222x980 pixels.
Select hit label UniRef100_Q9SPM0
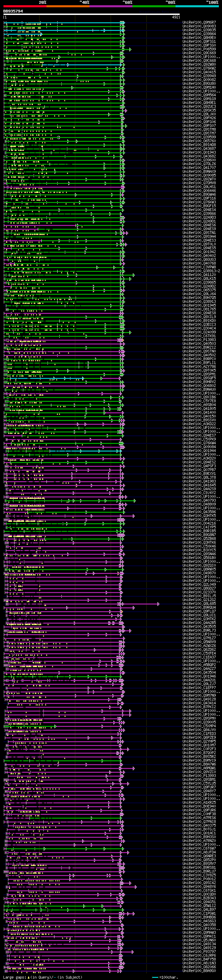click(x=199, y=718)
